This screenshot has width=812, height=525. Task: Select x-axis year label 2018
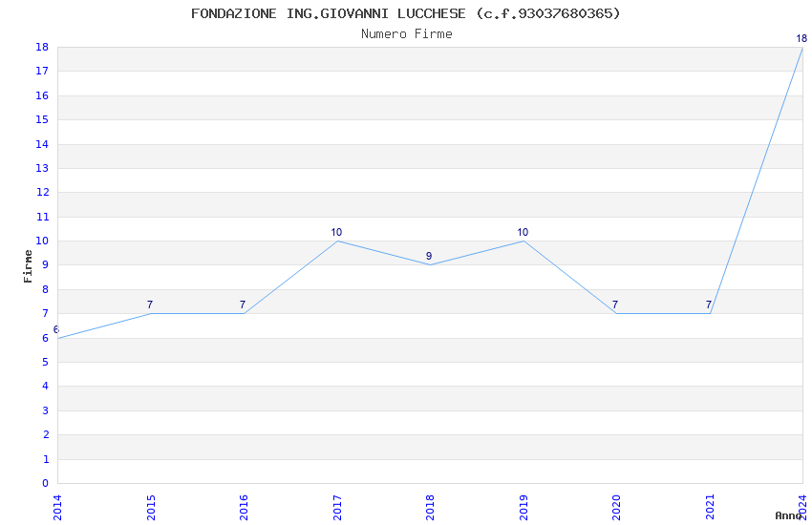(x=430, y=508)
